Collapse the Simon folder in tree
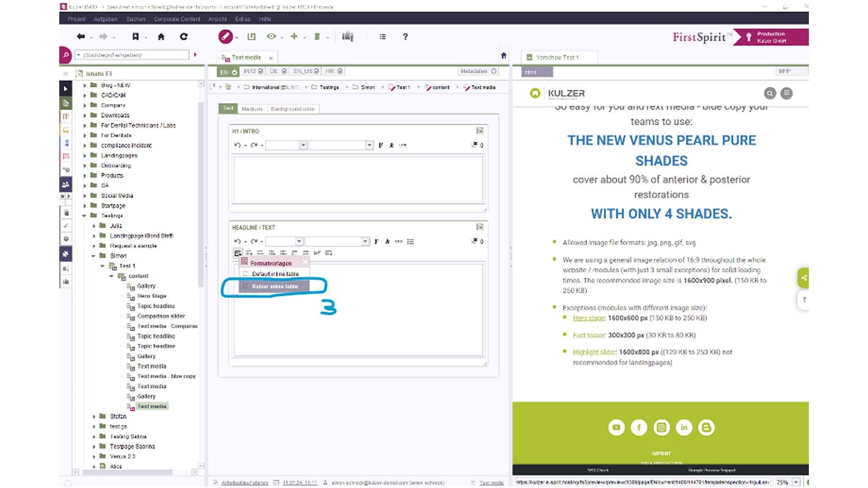This screenshot has height=488, width=868. (x=94, y=256)
